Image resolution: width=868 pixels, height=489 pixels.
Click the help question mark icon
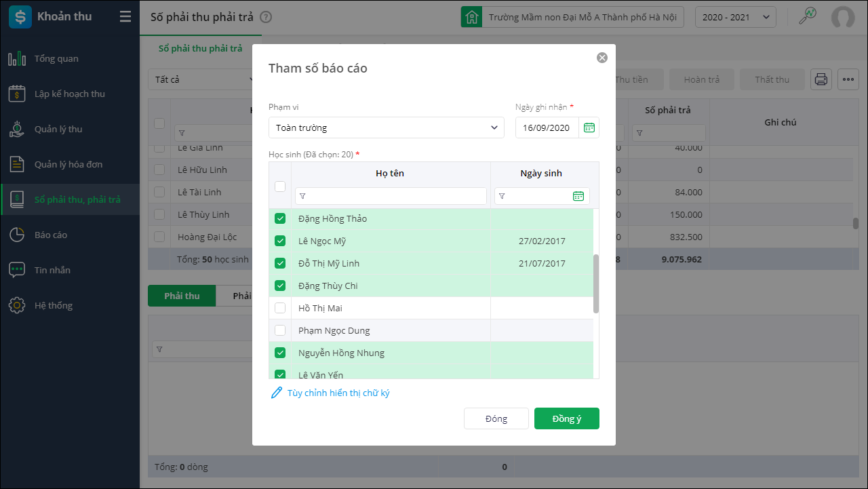[266, 17]
